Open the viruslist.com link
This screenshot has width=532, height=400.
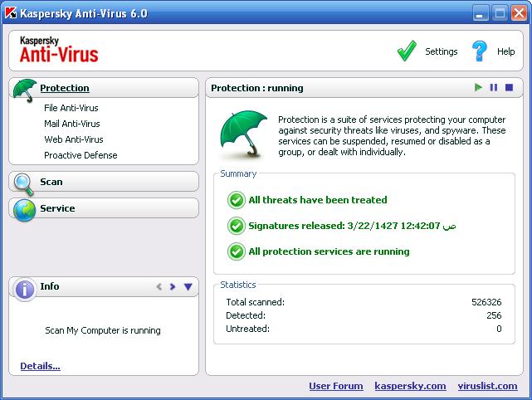(x=487, y=386)
